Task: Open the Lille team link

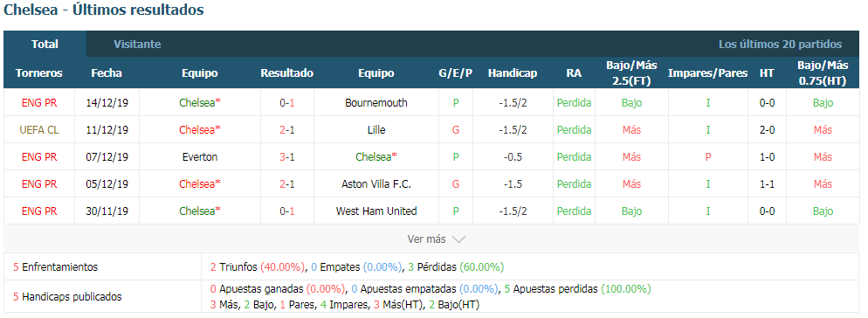Action: click(x=375, y=129)
